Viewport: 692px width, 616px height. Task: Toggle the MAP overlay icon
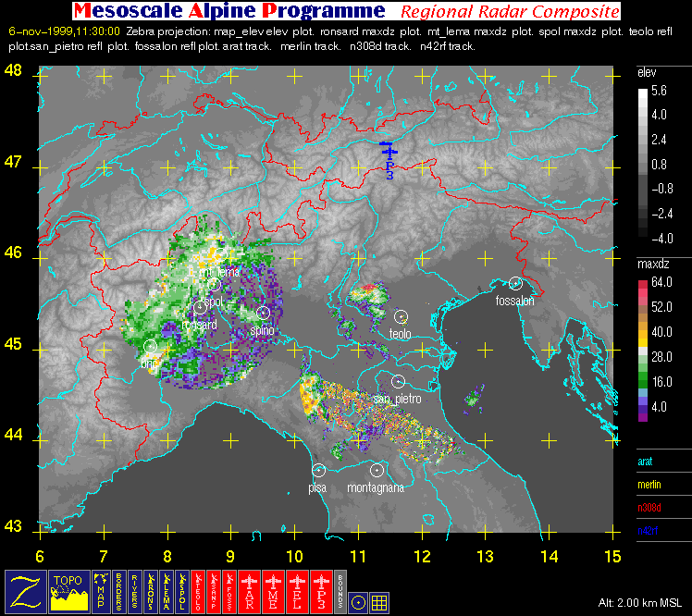(x=101, y=592)
